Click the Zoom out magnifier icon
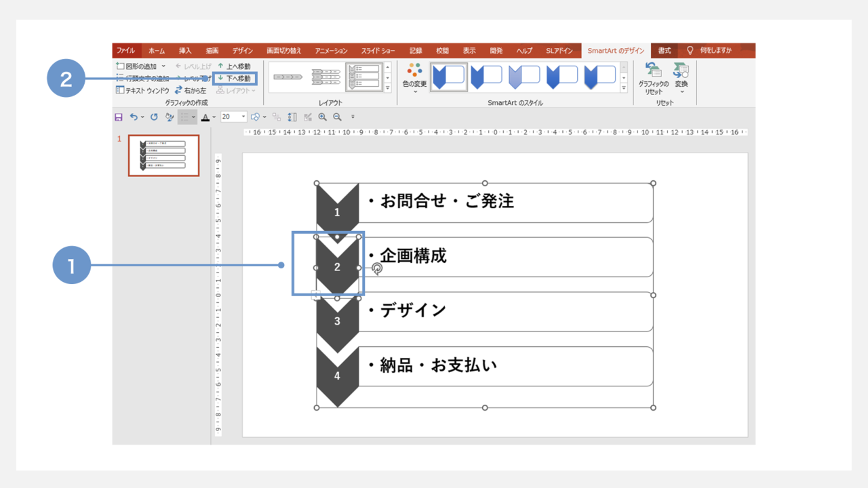This screenshot has width=868, height=488. coord(337,117)
